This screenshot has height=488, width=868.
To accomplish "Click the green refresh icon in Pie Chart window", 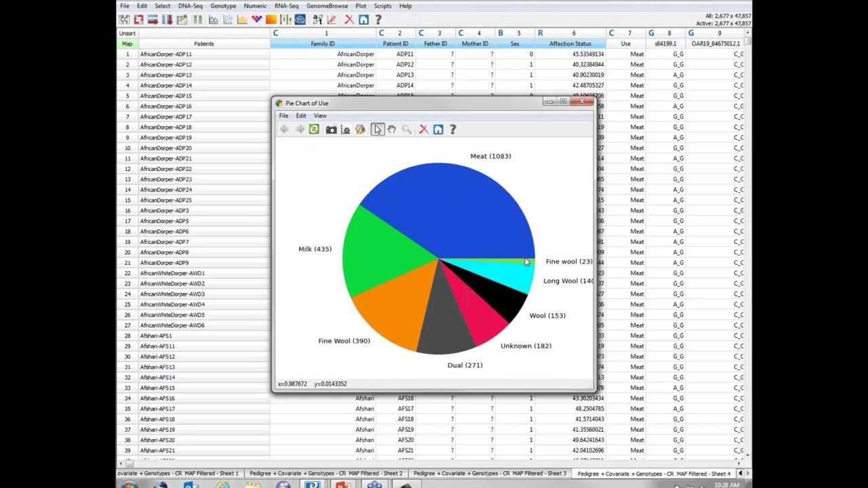I will (314, 129).
